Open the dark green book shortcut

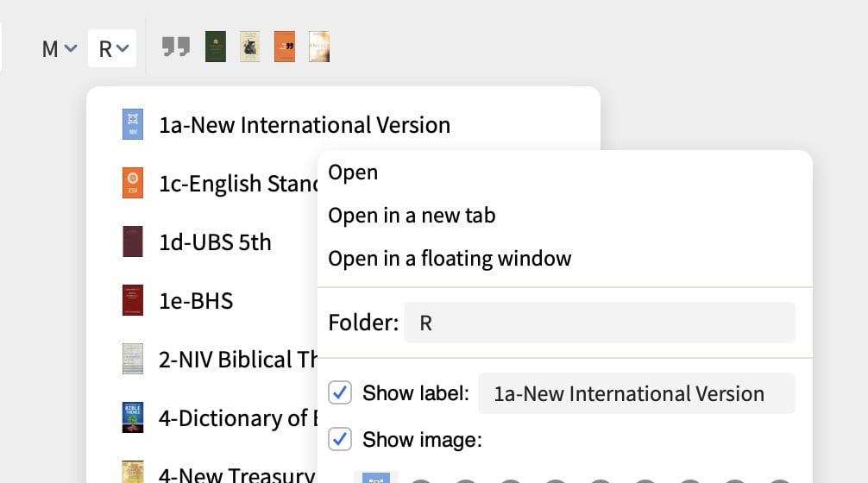click(x=216, y=47)
